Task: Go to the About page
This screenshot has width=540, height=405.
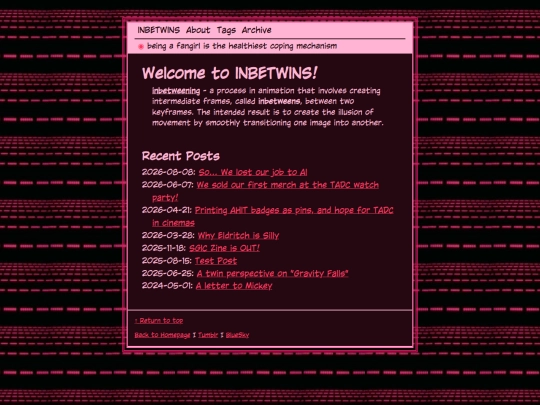Action: (x=198, y=30)
